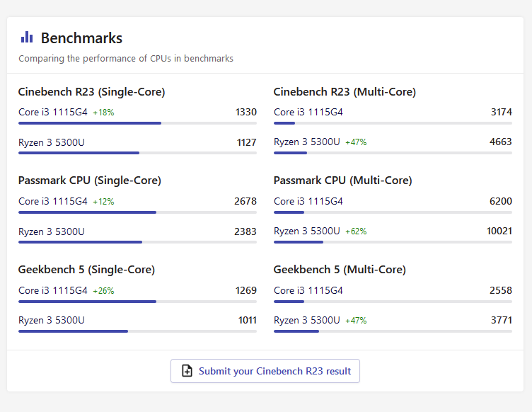Click the score value 1011
Viewport: 532px width, 412px height.
248,321
